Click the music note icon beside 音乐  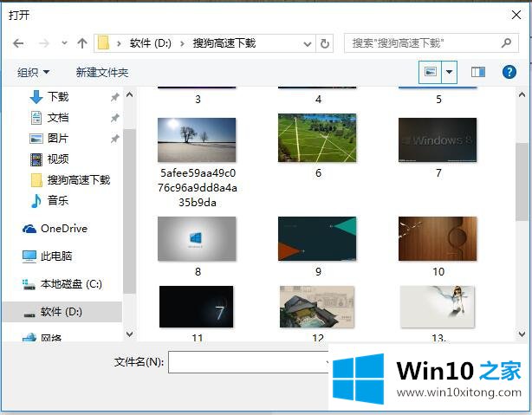(x=36, y=201)
